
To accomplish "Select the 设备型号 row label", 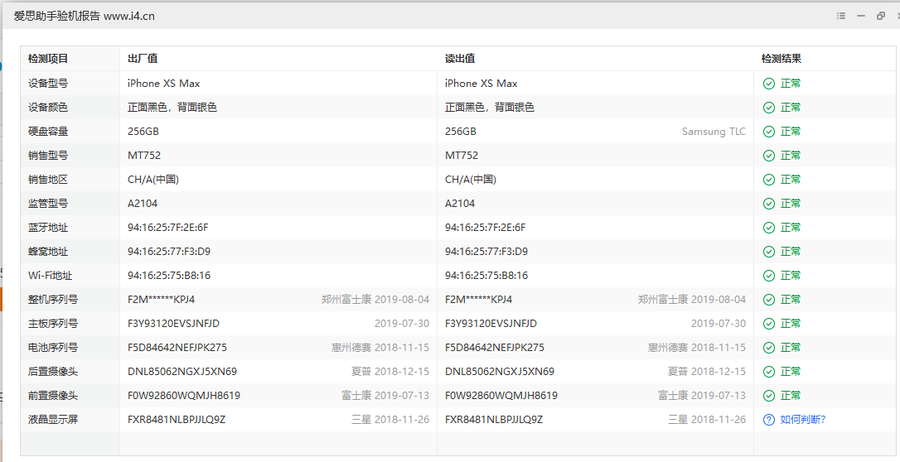I will [48, 83].
